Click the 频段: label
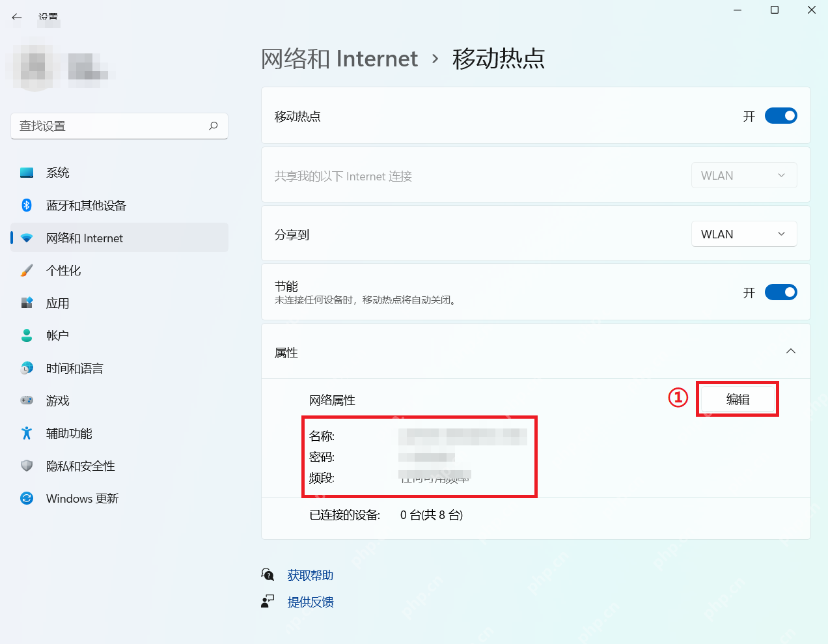The image size is (828, 644). (x=322, y=478)
